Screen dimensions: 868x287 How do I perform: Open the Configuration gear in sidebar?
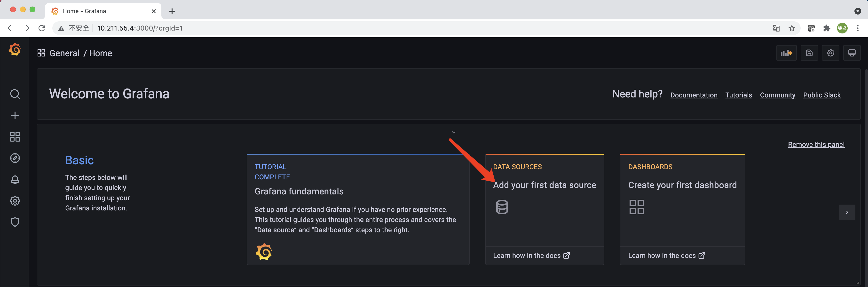(x=15, y=201)
